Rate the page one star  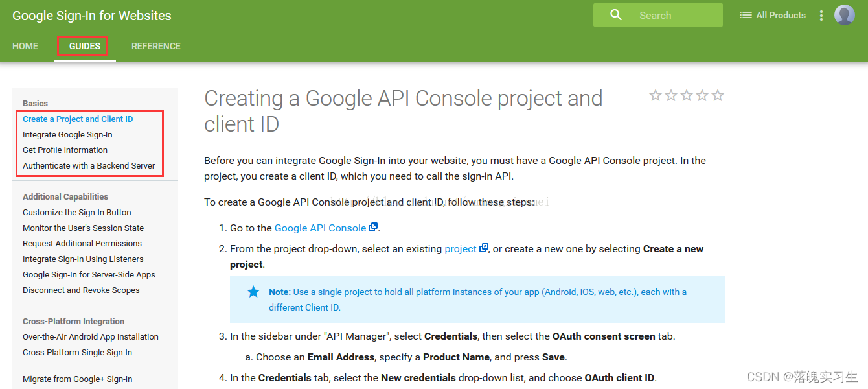tap(656, 96)
